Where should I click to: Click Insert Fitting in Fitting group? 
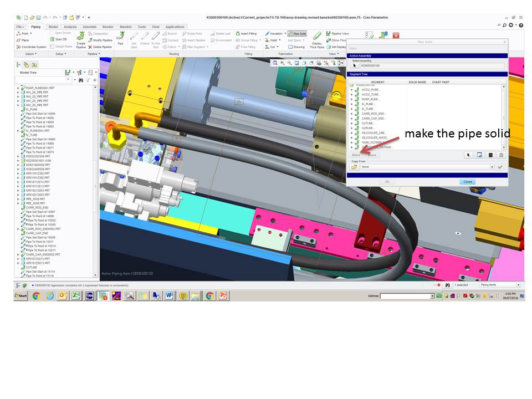(x=246, y=34)
